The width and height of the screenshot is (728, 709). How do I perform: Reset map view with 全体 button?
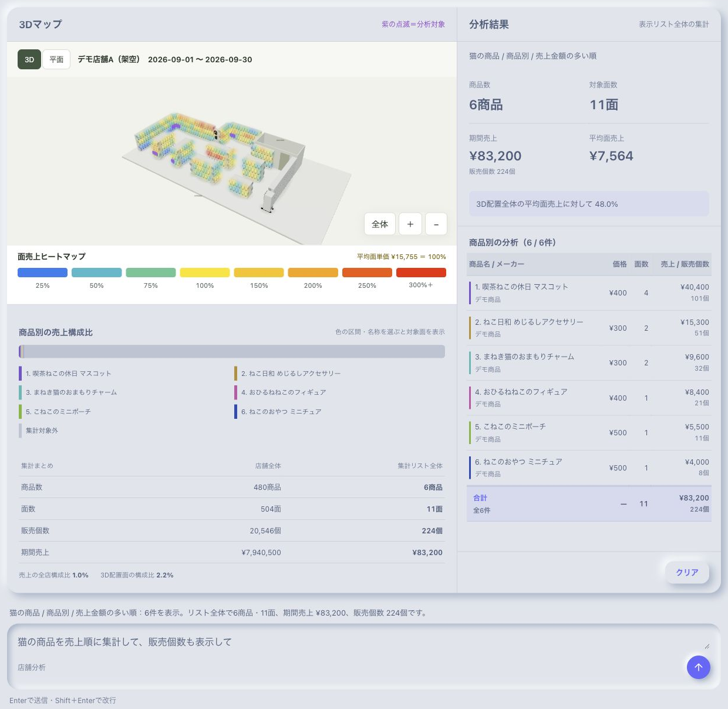point(380,224)
